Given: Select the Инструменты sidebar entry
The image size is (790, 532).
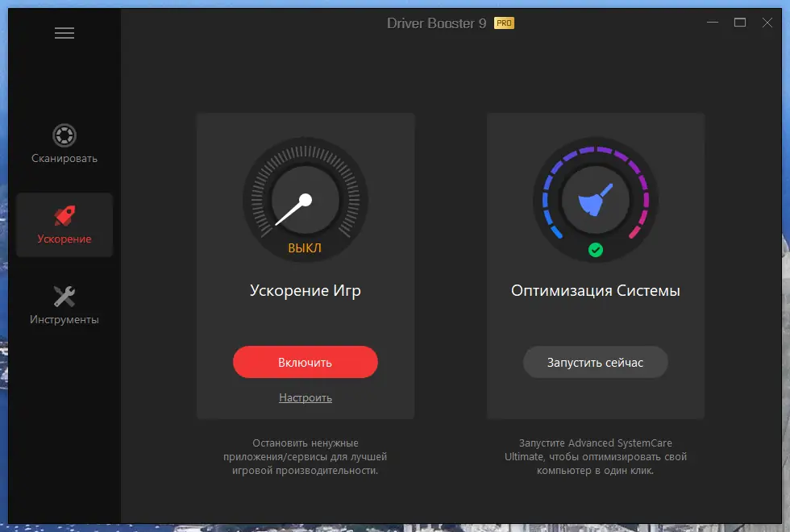Looking at the screenshot, I should (64, 305).
